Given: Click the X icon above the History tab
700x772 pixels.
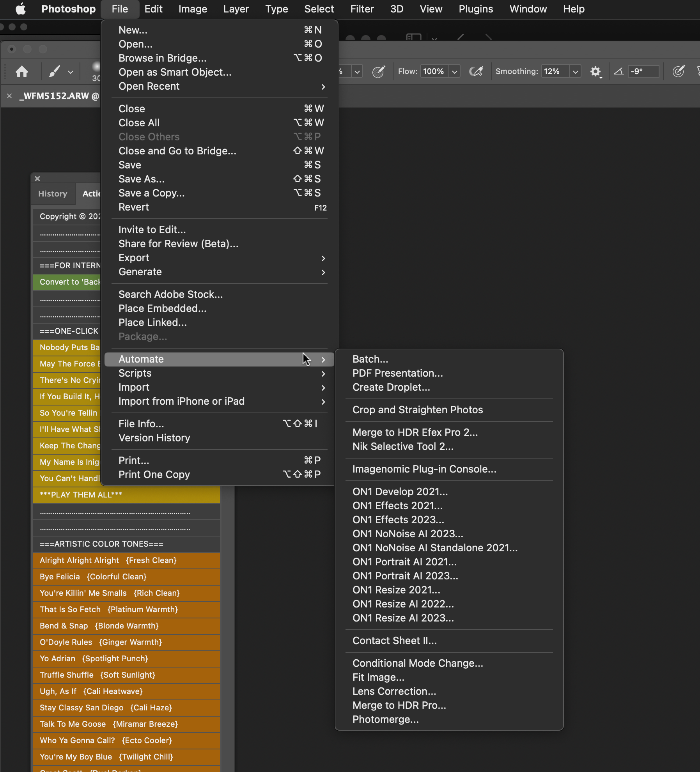Looking at the screenshot, I should tap(37, 179).
